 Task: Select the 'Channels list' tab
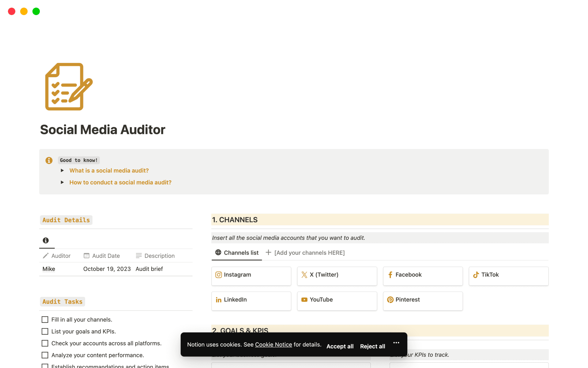pyautogui.click(x=241, y=252)
